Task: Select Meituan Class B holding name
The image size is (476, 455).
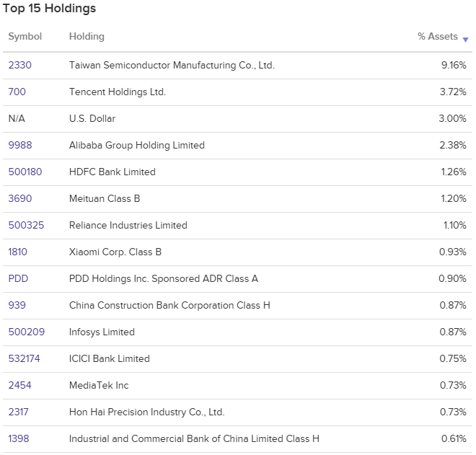Action: pyautogui.click(x=105, y=198)
